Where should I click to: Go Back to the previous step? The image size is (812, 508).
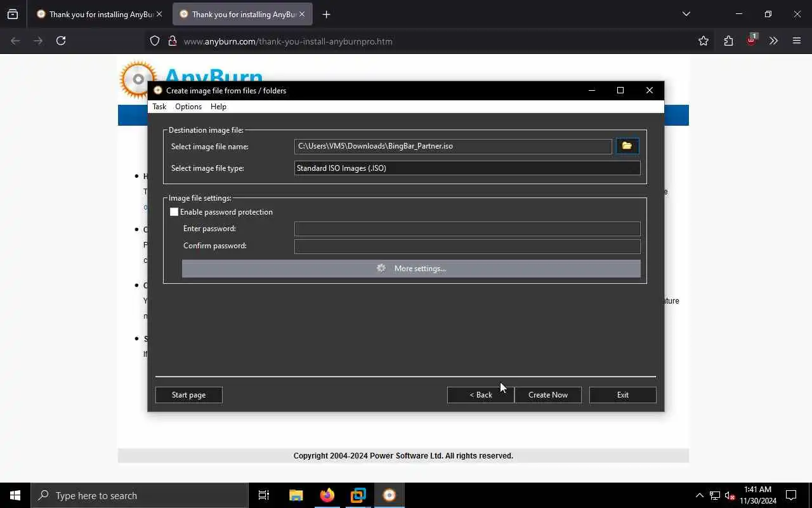[x=480, y=395]
